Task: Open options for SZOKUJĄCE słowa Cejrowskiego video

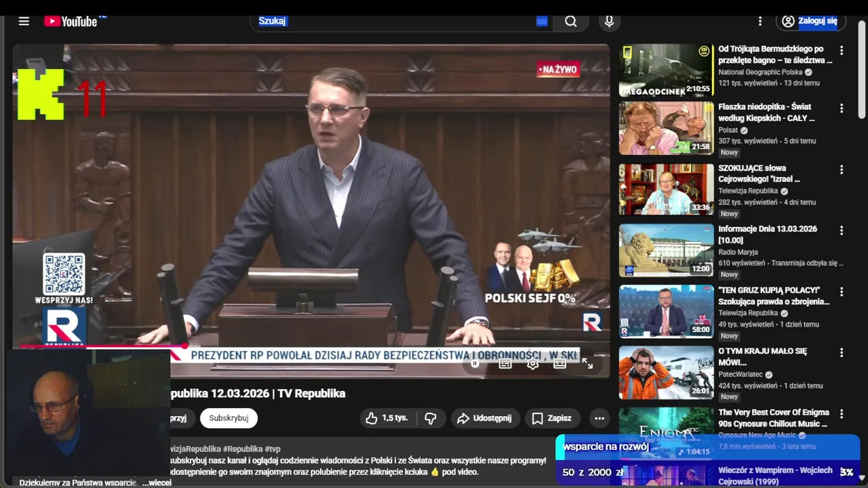Action: (842, 169)
